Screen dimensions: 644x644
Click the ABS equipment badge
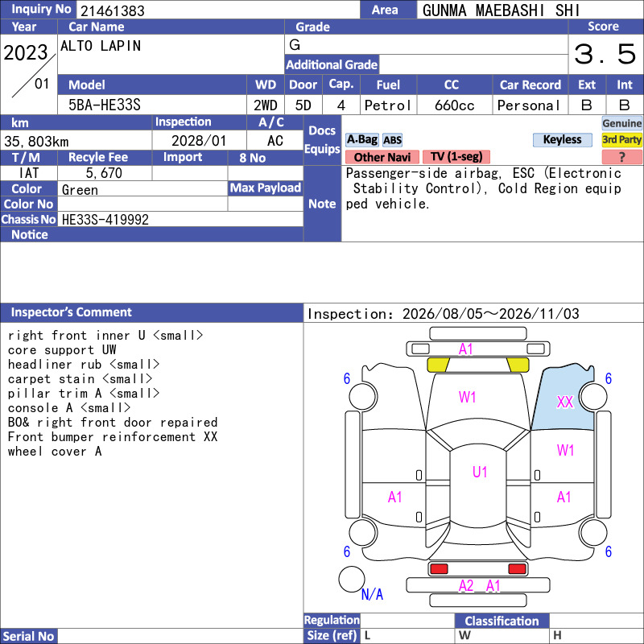click(x=392, y=140)
